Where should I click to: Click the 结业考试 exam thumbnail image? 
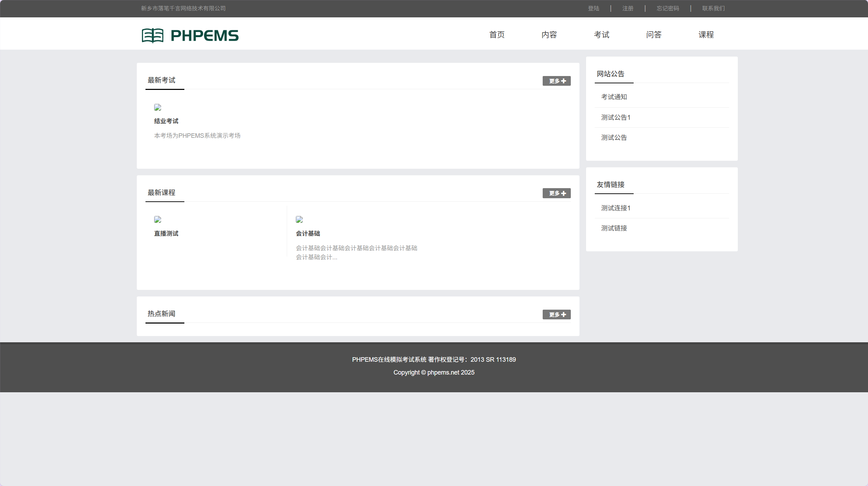click(158, 107)
